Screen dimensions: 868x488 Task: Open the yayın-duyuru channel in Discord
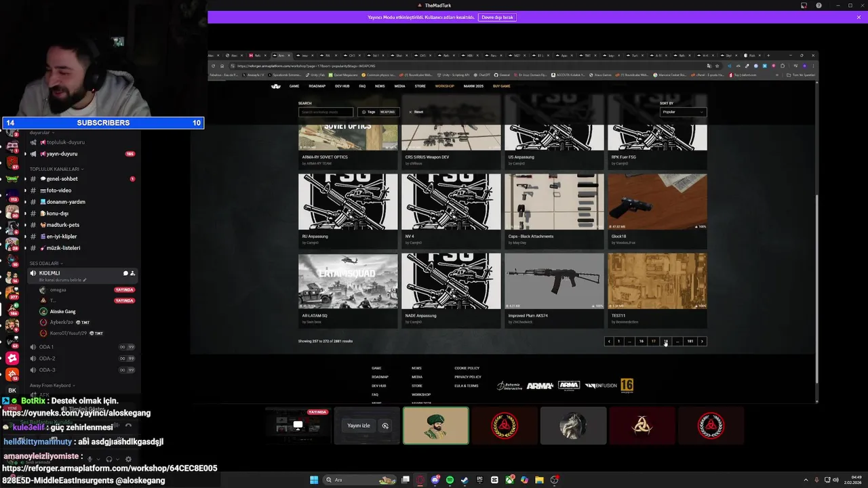coord(62,154)
